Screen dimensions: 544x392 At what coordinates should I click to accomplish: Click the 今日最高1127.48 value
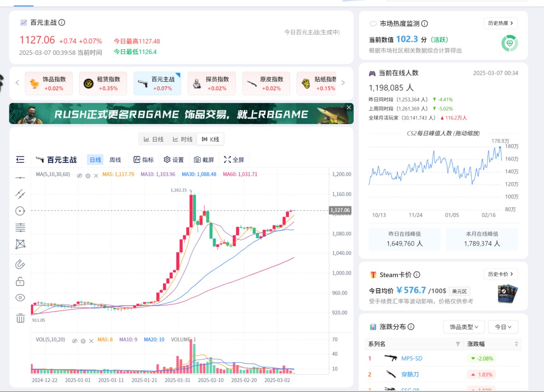click(137, 41)
